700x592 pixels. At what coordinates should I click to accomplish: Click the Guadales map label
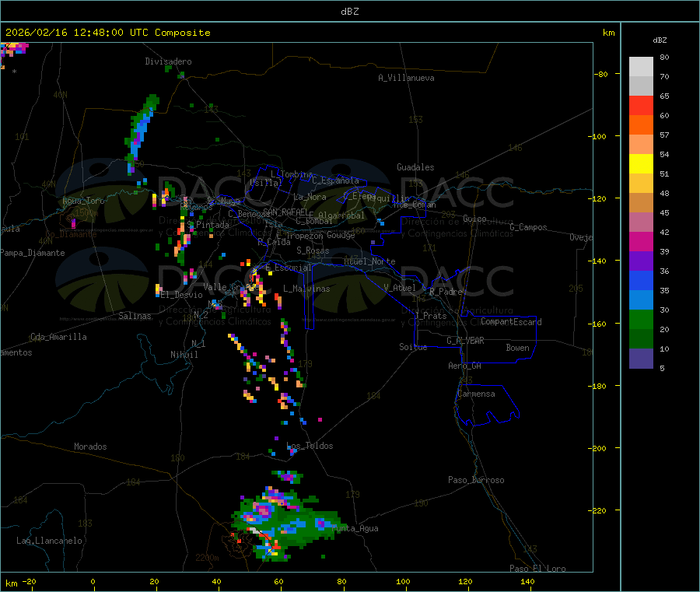(415, 167)
